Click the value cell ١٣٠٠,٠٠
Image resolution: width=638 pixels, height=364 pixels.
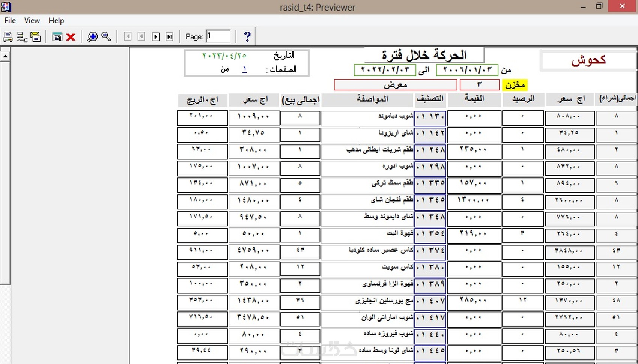(x=474, y=202)
